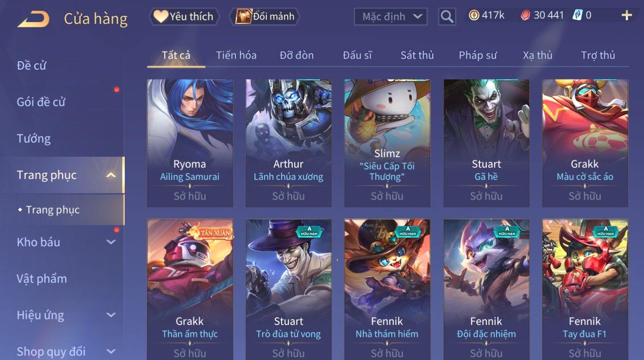
Task: Expand the Shop quy đổi section
Action: coord(111,351)
